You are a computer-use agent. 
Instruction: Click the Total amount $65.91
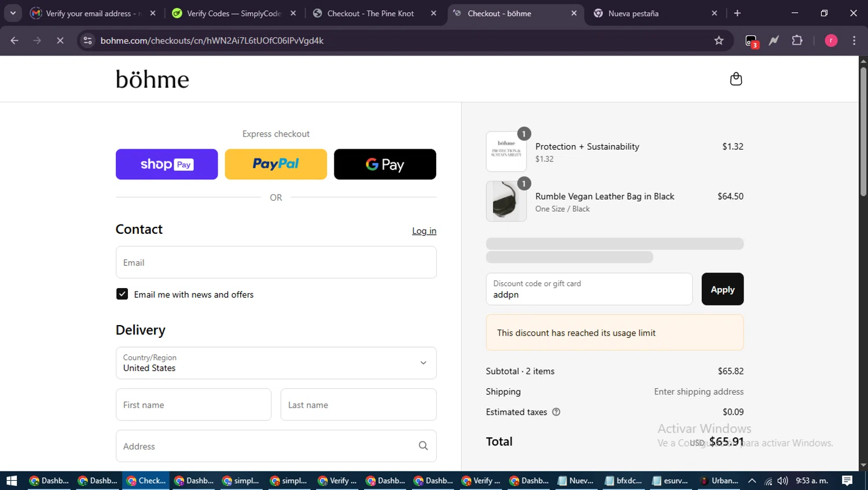pyautogui.click(x=726, y=441)
